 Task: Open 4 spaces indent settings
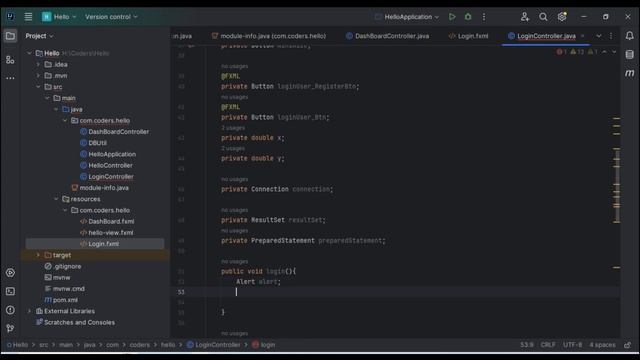pos(602,345)
